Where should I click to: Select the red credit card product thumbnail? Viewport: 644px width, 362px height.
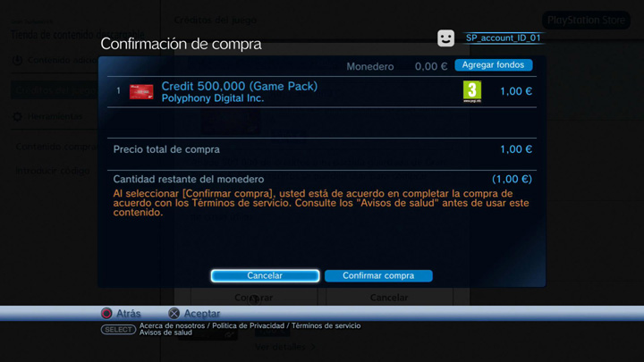click(141, 91)
